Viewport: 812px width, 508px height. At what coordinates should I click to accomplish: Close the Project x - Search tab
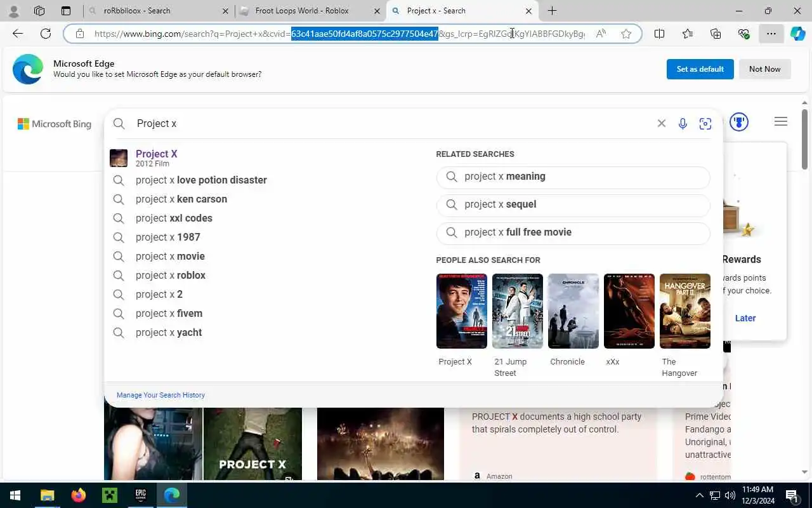point(528,11)
